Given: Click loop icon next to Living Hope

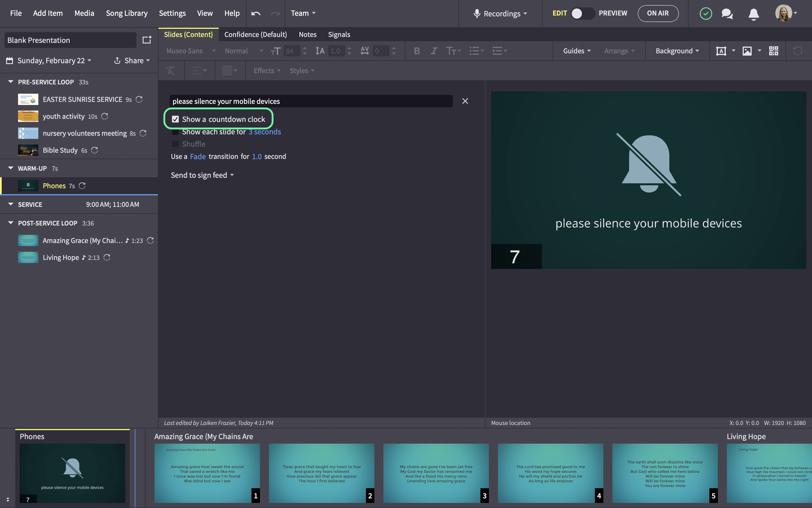Looking at the screenshot, I should 107,257.
